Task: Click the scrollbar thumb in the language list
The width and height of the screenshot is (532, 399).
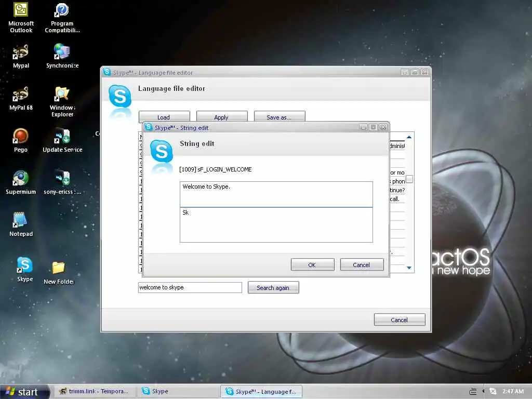Action: (x=409, y=179)
